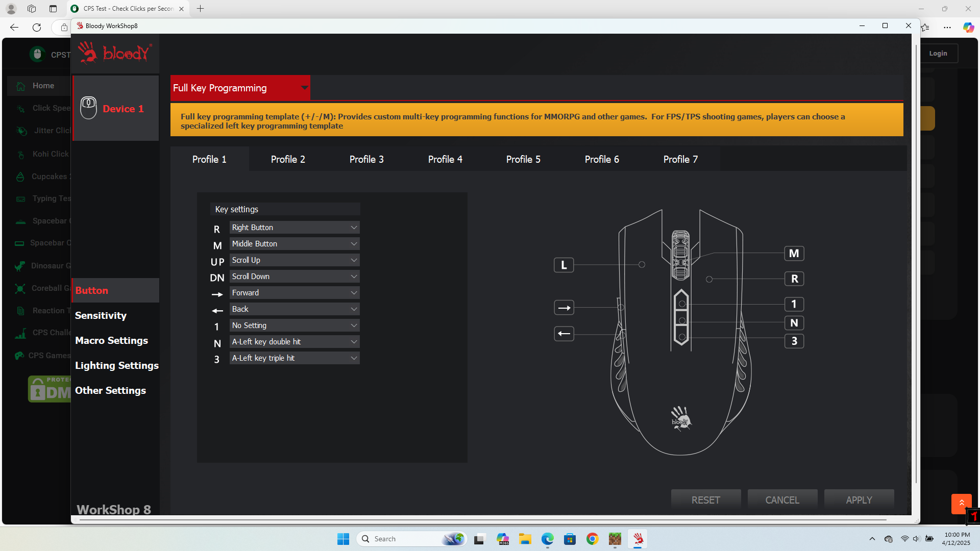Click the APPLY button
980x551 pixels.
859,500
